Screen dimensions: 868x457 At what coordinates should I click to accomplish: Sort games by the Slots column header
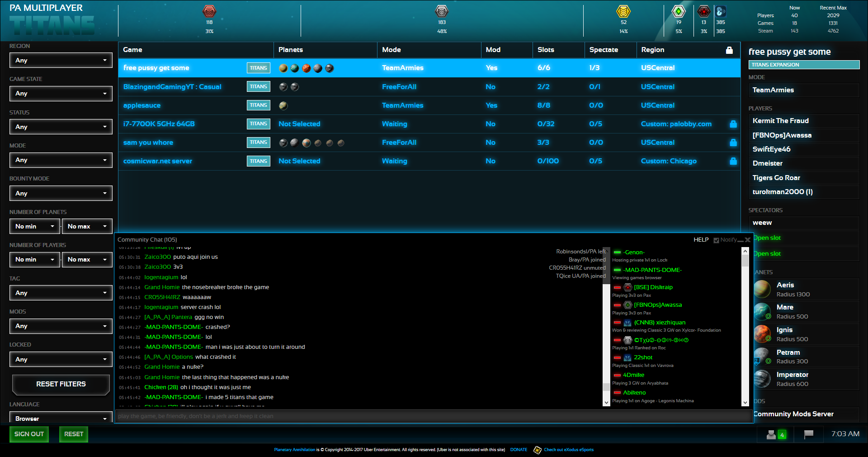pyautogui.click(x=546, y=50)
